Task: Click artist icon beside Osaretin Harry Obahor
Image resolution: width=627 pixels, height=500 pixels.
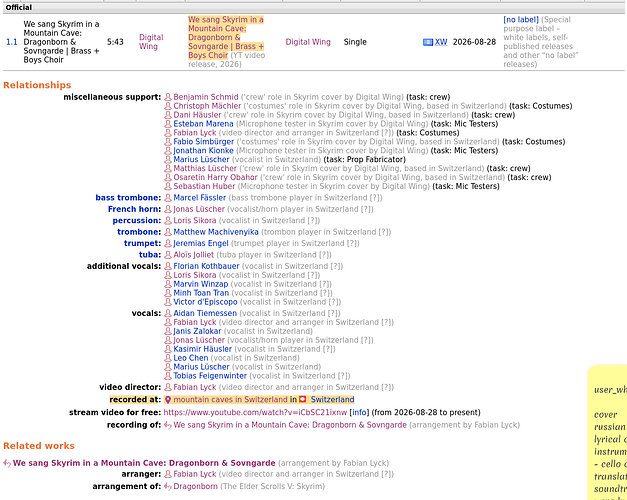Action: 168,177
